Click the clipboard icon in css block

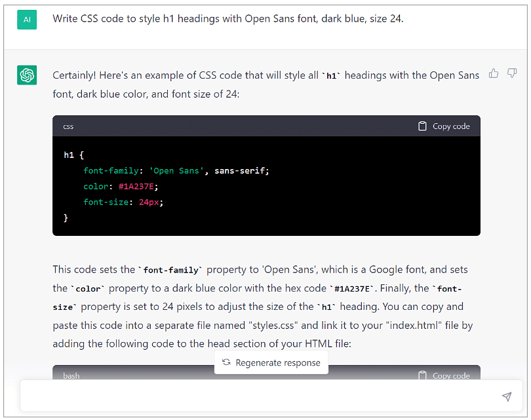pos(422,126)
